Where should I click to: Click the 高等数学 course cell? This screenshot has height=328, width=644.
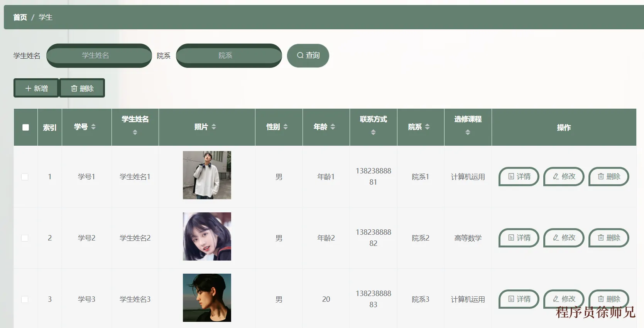[x=468, y=238]
